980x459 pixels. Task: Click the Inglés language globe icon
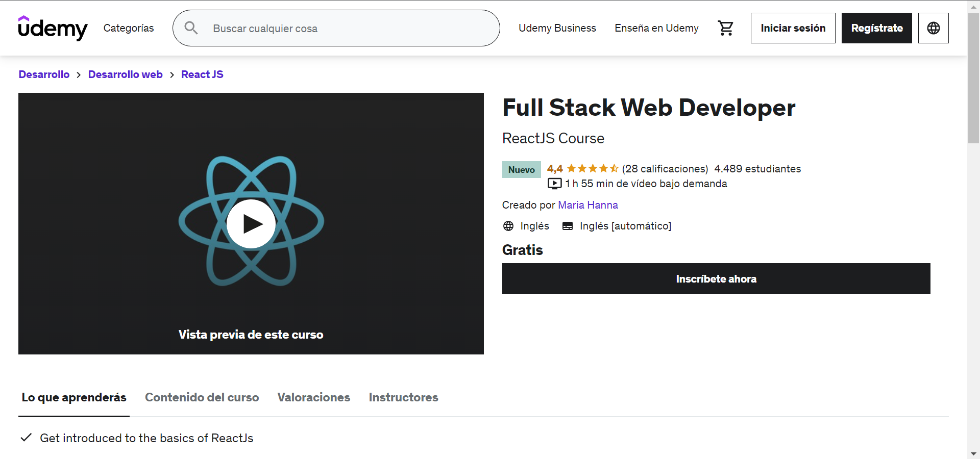click(508, 226)
